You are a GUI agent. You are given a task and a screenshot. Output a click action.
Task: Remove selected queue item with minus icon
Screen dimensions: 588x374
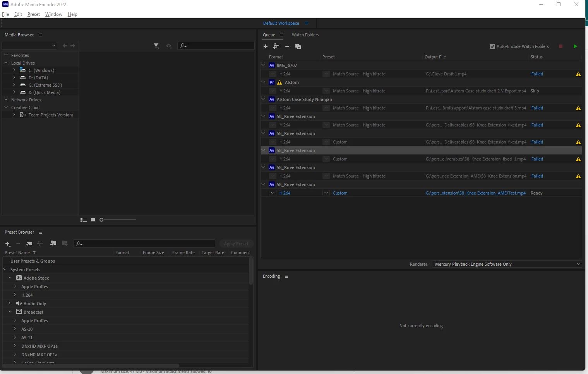click(287, 46)
